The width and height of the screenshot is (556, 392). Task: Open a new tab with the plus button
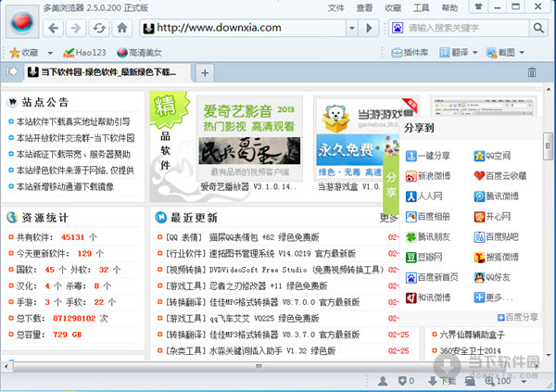[205, 73]
